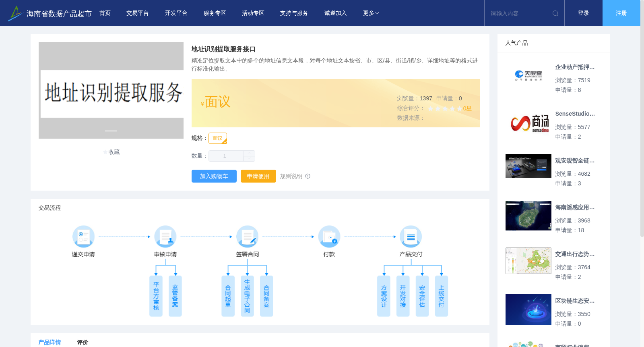This screenshot has height=347, width=644.
Task: Open the 观安观智全链 product thumbnail
Action: pos(528,166)
